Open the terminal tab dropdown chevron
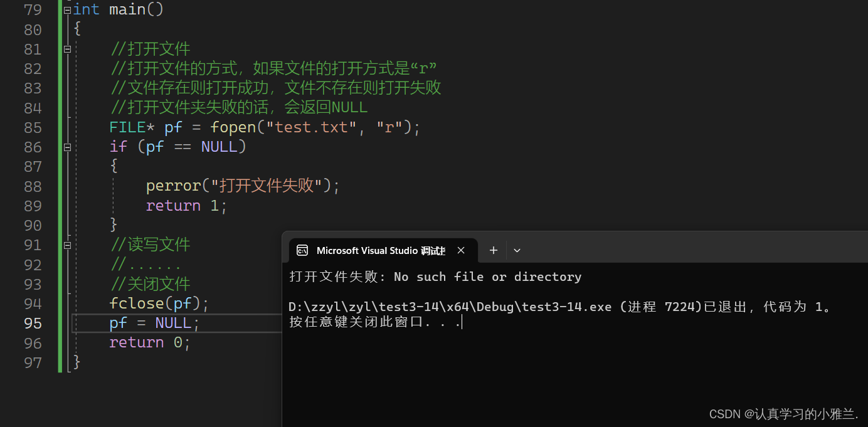This screenshot has height=427, width=868. pyautogui.click(x=517, y=250)
